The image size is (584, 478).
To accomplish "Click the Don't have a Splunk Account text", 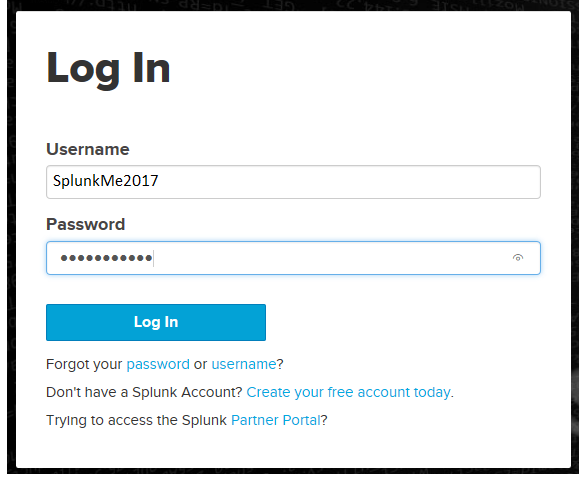I will tap(144, 392).
